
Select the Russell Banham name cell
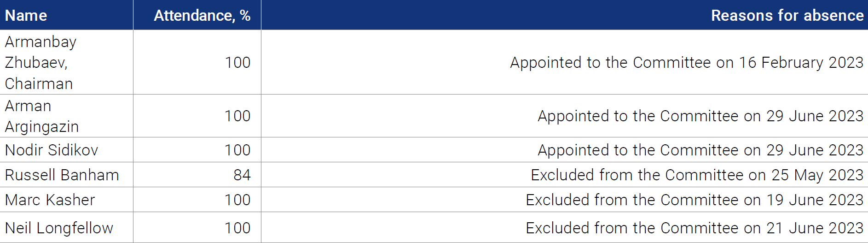66,175
